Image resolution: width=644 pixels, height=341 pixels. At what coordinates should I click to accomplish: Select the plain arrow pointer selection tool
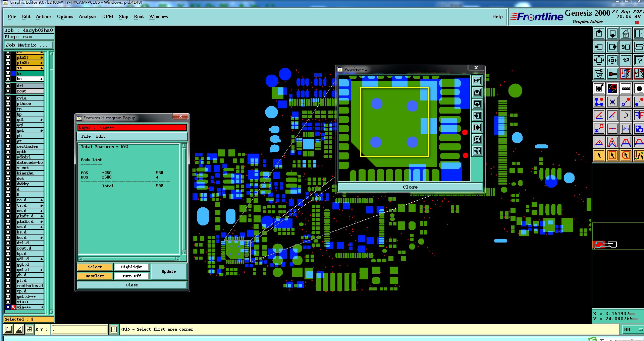tap(599, 156)
